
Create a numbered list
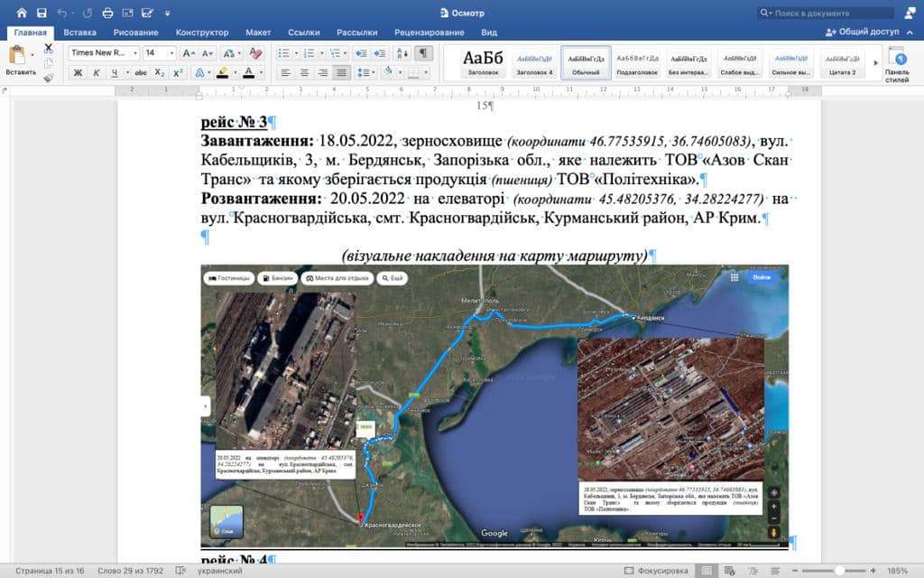(x=309, y=53)
